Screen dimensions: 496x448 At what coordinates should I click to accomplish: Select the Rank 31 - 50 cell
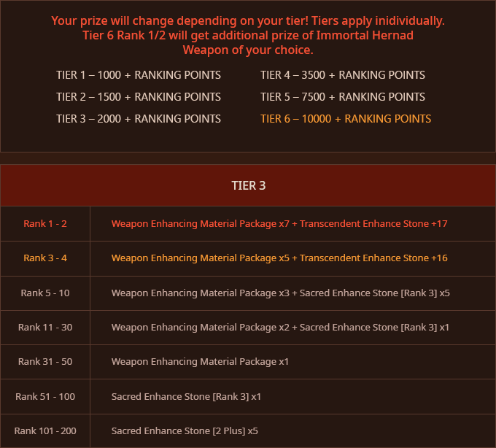[45, 362]
